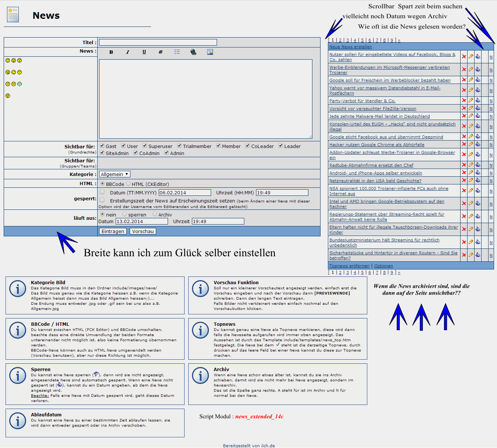Click into the News text area
Image resolution: width=497 pixels, height=448 pixels.
(206, 99)
